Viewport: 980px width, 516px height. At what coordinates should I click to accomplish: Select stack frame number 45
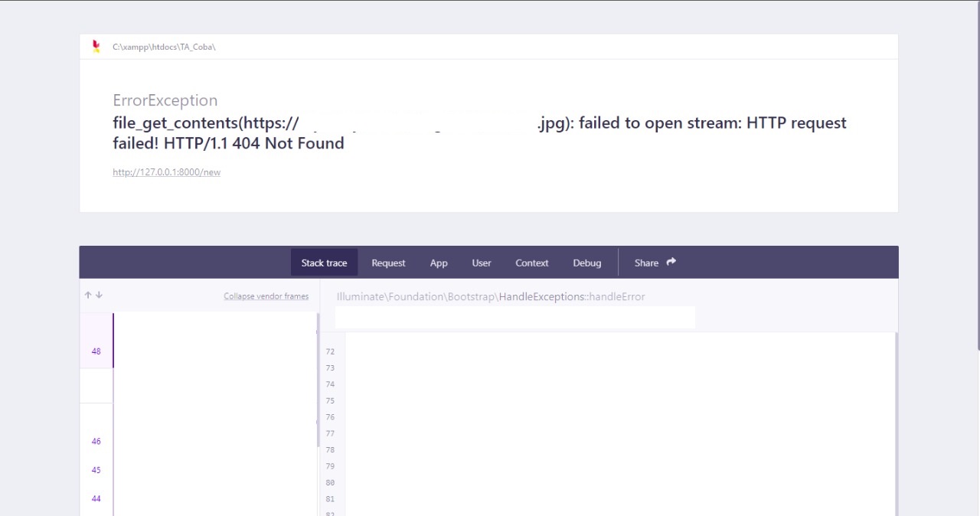96,470
